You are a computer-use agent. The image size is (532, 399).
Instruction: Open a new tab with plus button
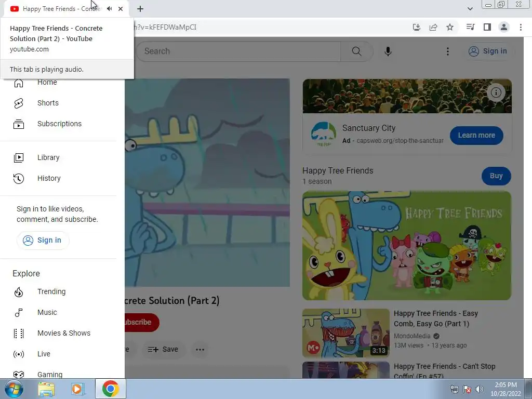(x=140, y=9)
